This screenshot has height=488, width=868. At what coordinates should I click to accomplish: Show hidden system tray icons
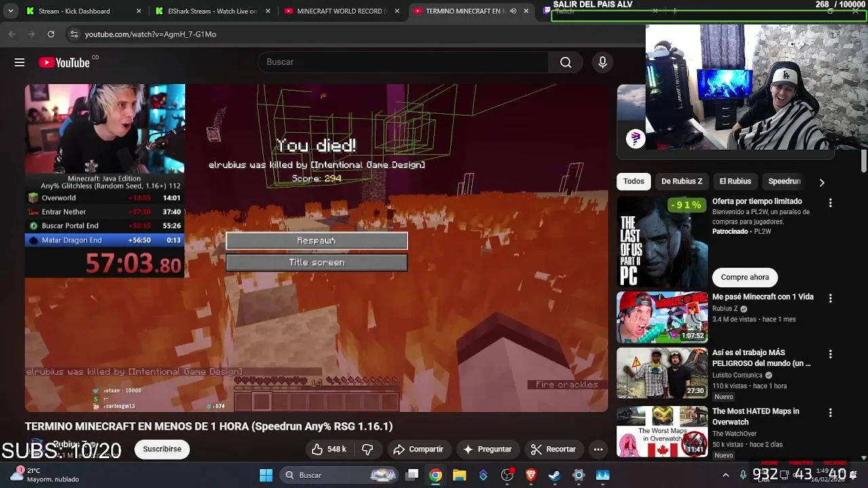[x=726, y=475]
